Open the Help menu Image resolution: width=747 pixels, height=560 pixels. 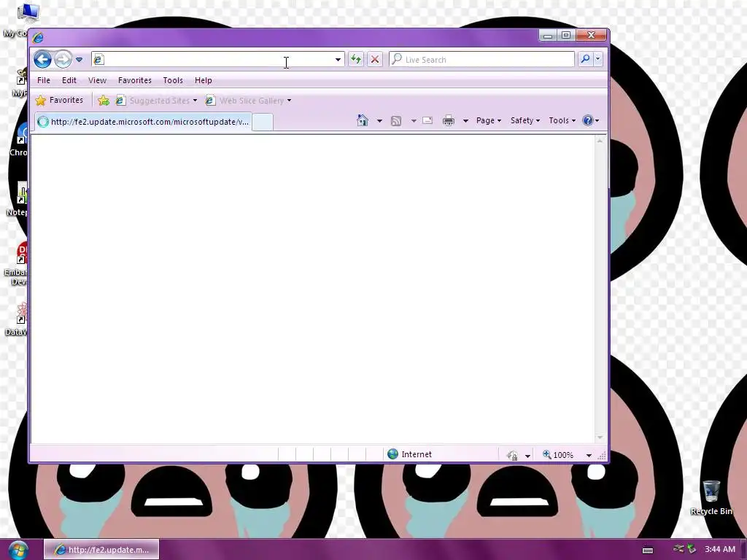[204, 80]
